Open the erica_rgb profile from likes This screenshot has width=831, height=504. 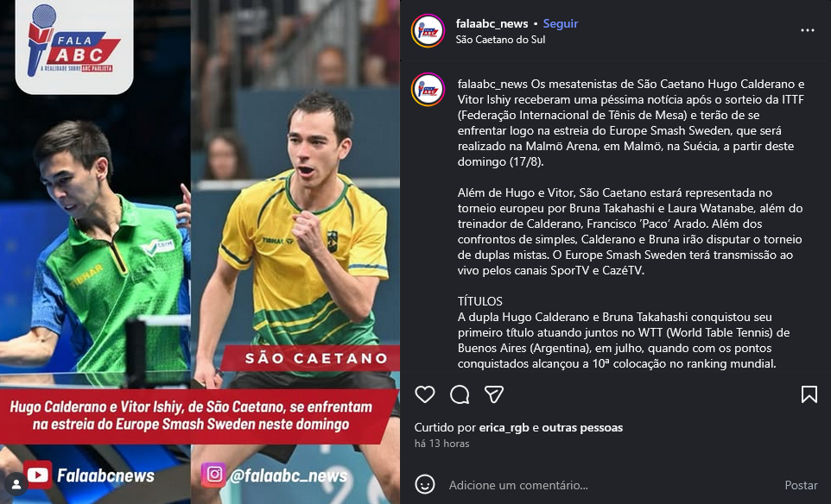(x=504, y=428)
